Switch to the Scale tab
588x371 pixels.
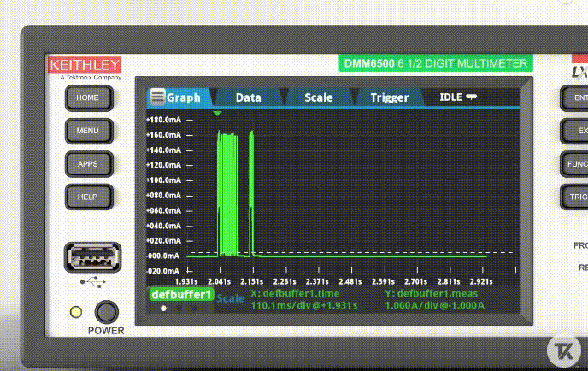coord(319,97)
